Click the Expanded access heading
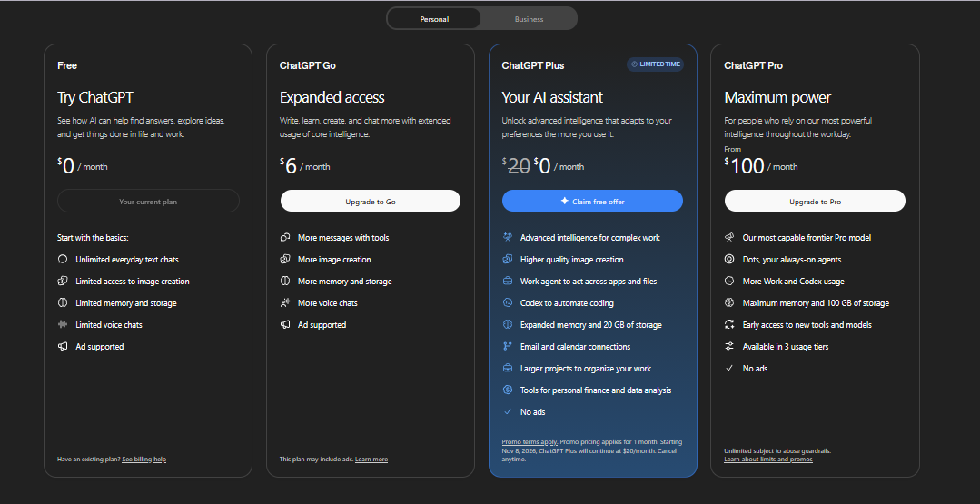 332,97
